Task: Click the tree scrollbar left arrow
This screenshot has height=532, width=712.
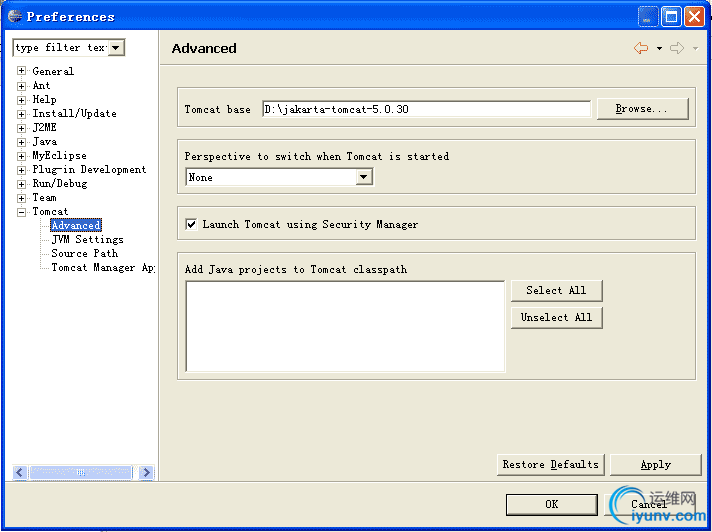Action: point(20,473)
